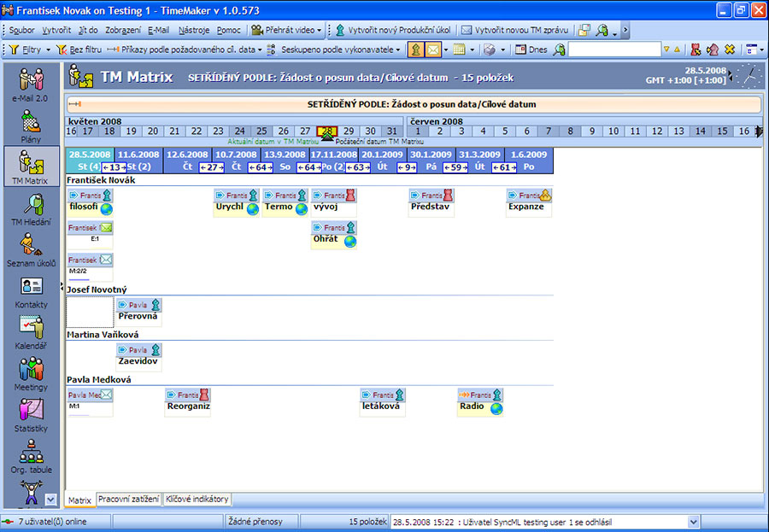Switch to the Pracovní zatížení tab
The height and width of the screenshot is (532, 769).
tap(128, 499)
